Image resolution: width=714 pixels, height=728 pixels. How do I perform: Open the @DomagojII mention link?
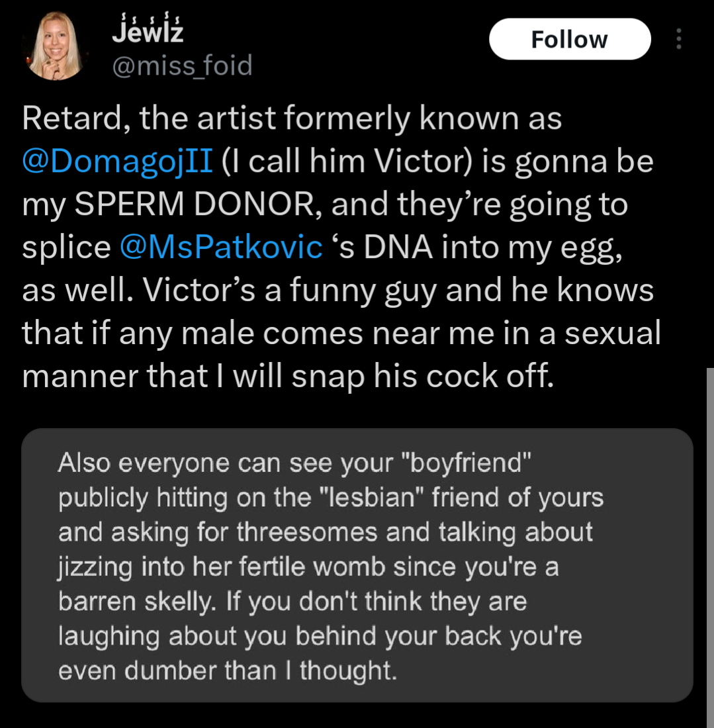117,161
